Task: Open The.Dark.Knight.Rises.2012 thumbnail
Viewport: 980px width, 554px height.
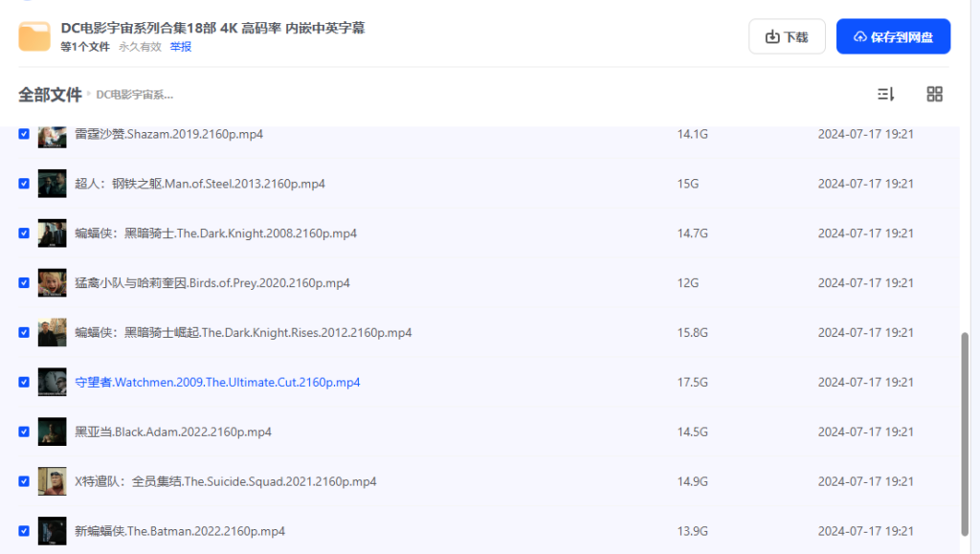Action: pyautogui.click(x=52, y=332)
